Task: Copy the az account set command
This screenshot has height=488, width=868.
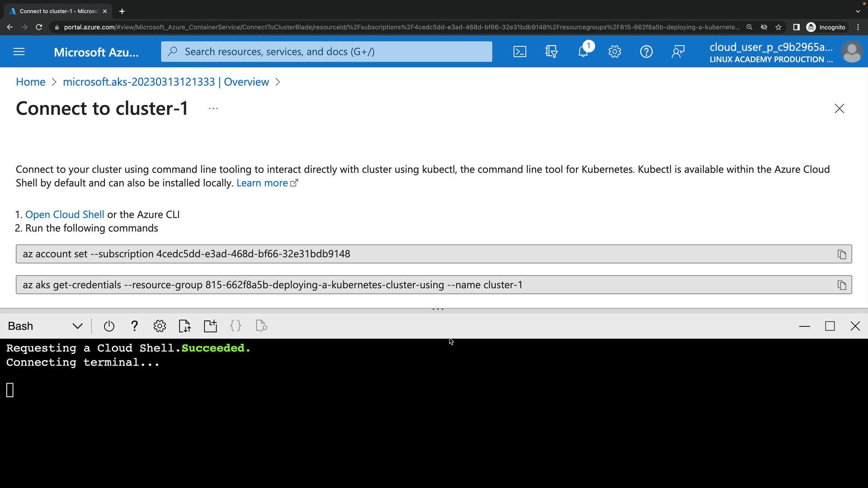Action: pyautogui.click(x=841, y=254)
